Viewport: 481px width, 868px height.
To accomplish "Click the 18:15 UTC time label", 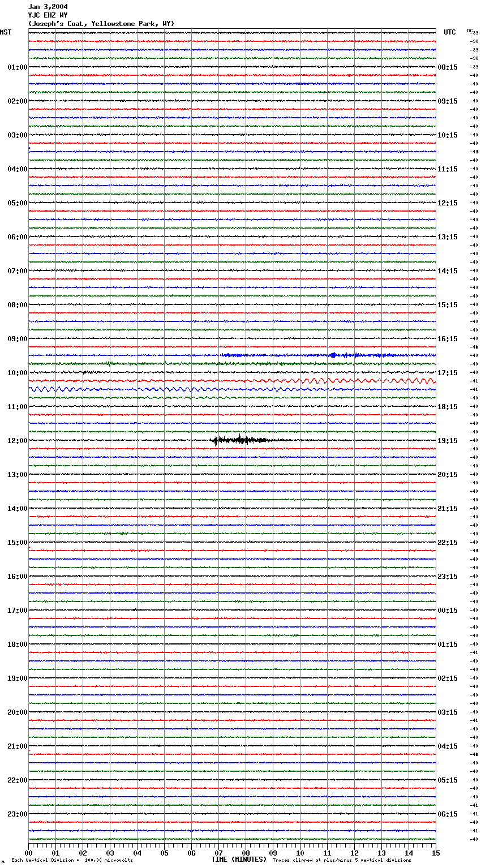I will pyautogui.click(x=448, y=407).
